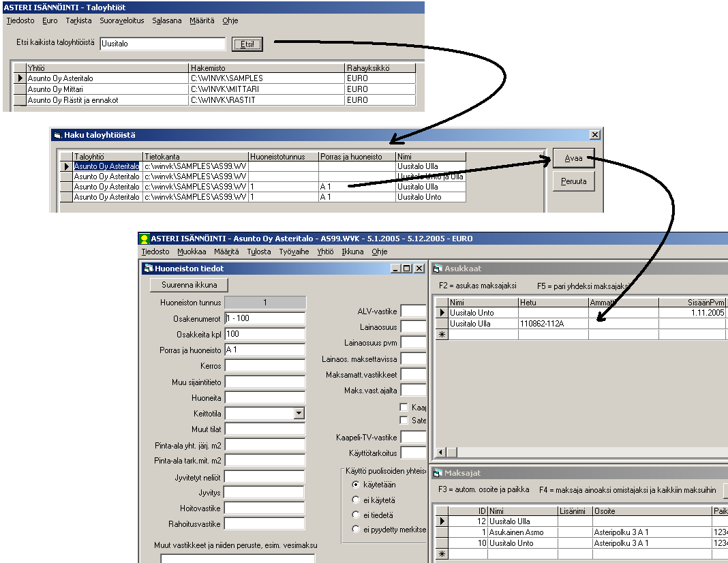The width and height of the screenshot is (728, 563).
Task: Click the Suurenna ikkuna button
Action: click(x=189, y=285)
